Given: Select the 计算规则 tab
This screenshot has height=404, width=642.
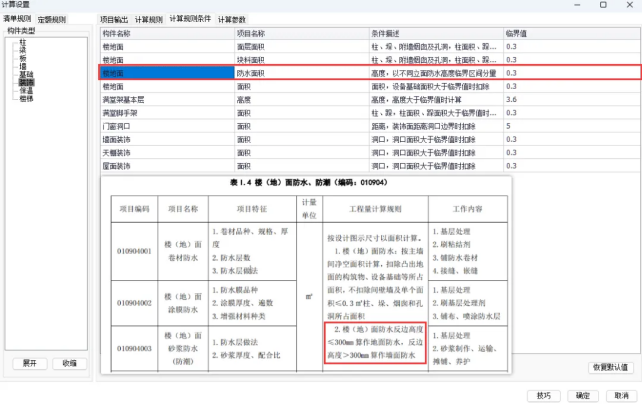Looking at the screenshot, I should 149,20.
